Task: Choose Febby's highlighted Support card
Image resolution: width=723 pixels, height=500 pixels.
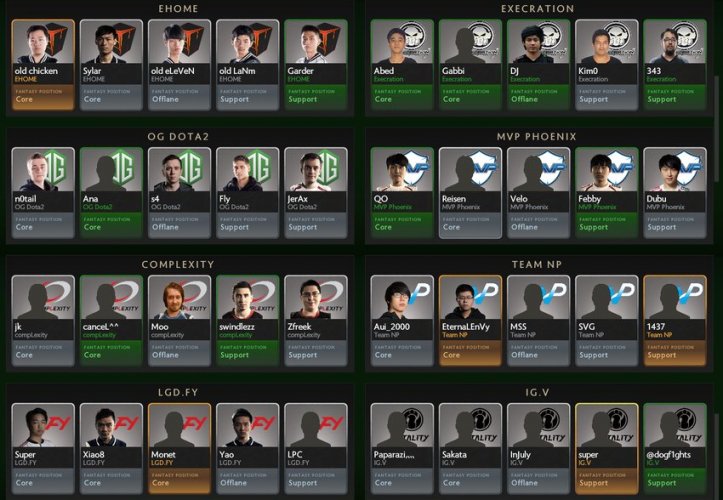Action: tap(606, 193)
